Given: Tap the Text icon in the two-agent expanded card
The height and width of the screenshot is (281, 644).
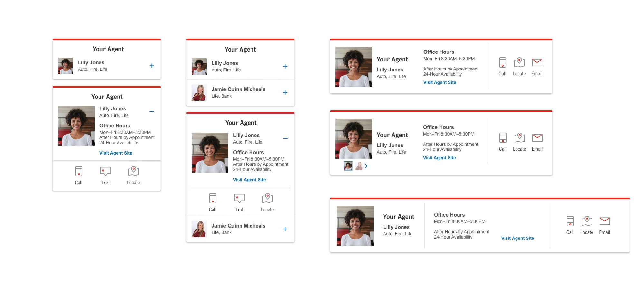Looking at the screenshot, I should (x=239, y=199).
